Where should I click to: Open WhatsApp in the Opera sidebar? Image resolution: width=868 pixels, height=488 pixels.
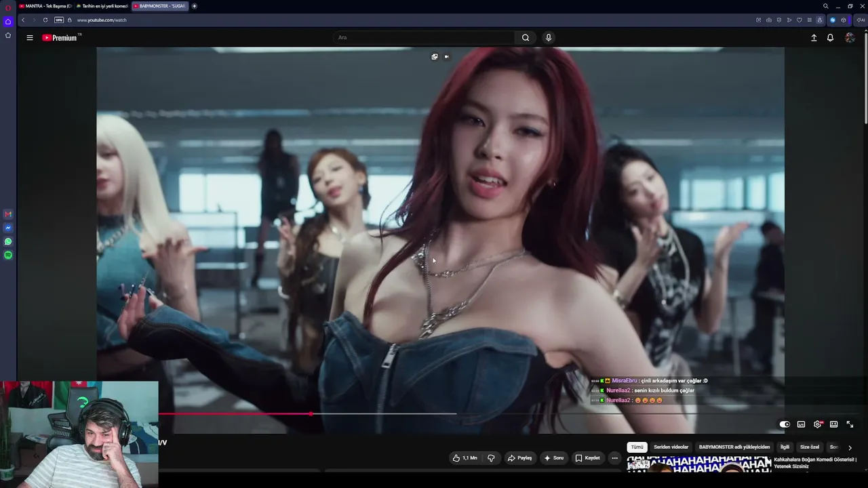click(x=8, y=241)
